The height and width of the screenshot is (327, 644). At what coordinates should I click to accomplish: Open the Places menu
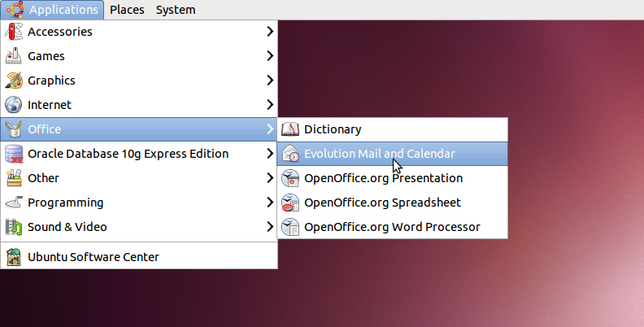127,10
